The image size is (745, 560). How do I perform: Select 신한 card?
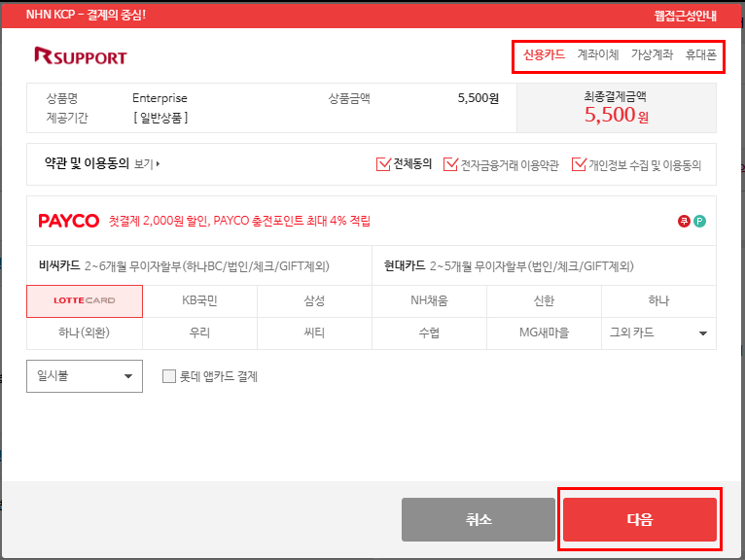544,301
